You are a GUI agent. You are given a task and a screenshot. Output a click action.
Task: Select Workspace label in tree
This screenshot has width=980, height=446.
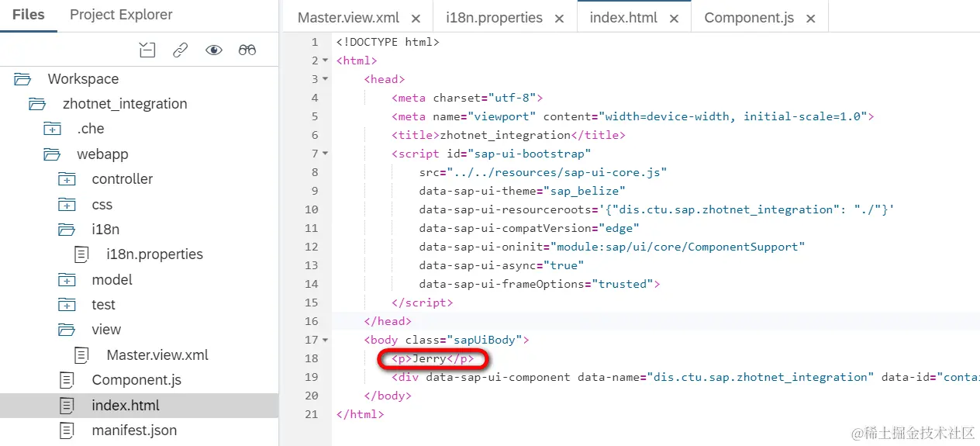point(83,79)
